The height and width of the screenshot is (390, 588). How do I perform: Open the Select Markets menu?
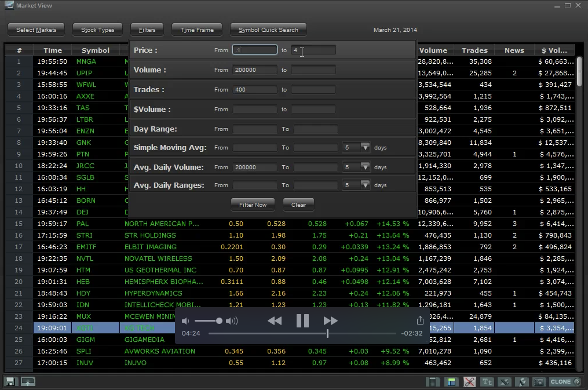[36, 30]
